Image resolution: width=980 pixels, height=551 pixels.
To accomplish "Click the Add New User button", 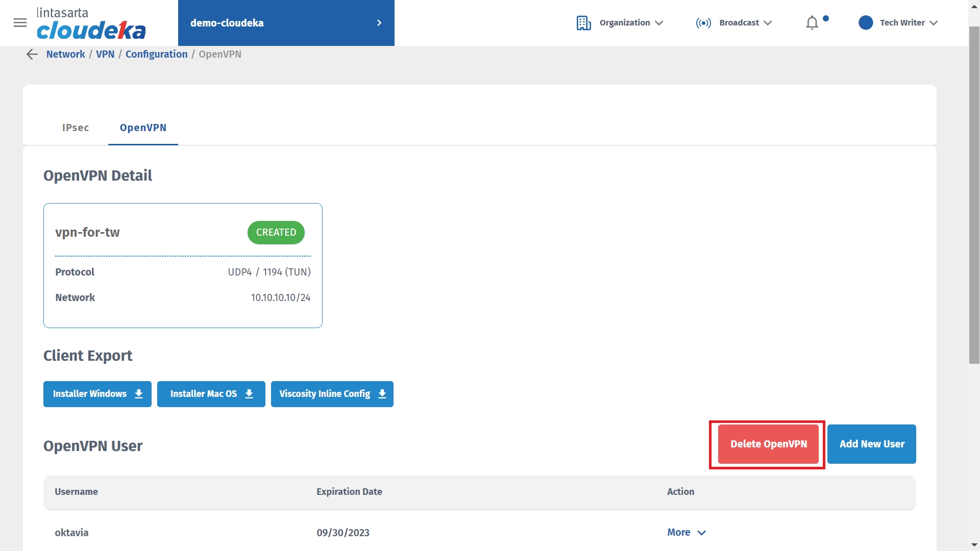I will pyautogui.click(x=871, y=444).
